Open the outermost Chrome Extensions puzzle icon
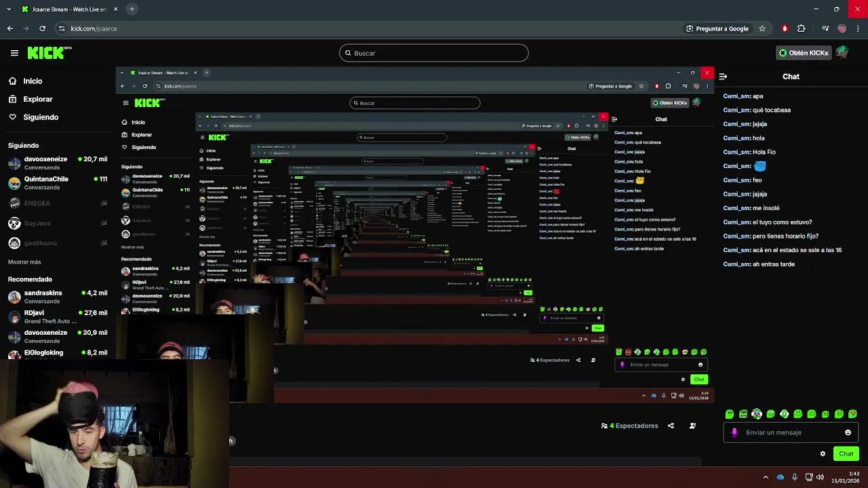868x488 pixels. [x=802, y=28]
